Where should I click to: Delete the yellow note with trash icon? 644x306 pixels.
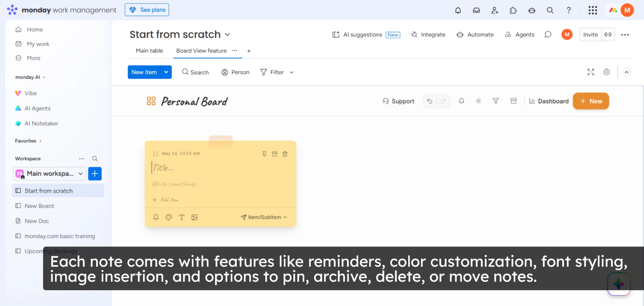(285, 154)
